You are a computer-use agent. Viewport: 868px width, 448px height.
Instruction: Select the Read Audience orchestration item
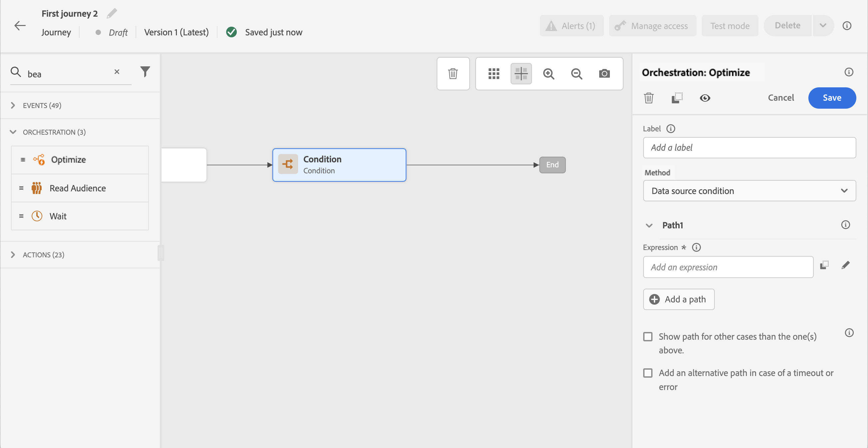[x=78, y=188]
